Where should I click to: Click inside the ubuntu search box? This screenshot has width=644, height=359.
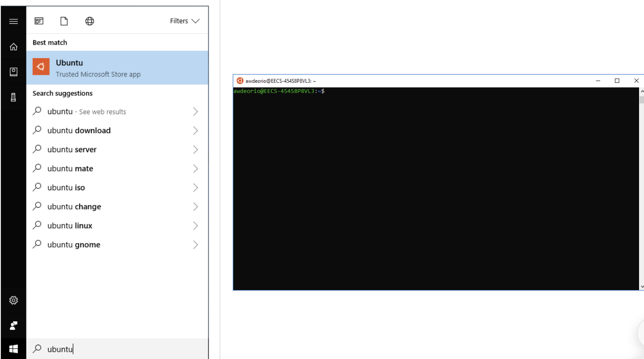[112, 349]
